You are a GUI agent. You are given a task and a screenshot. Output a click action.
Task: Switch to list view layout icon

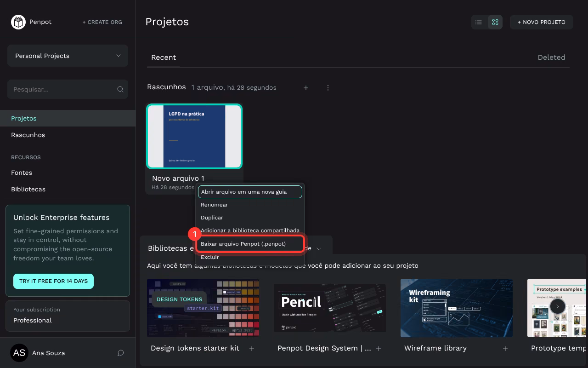click(x=479, y=22)
